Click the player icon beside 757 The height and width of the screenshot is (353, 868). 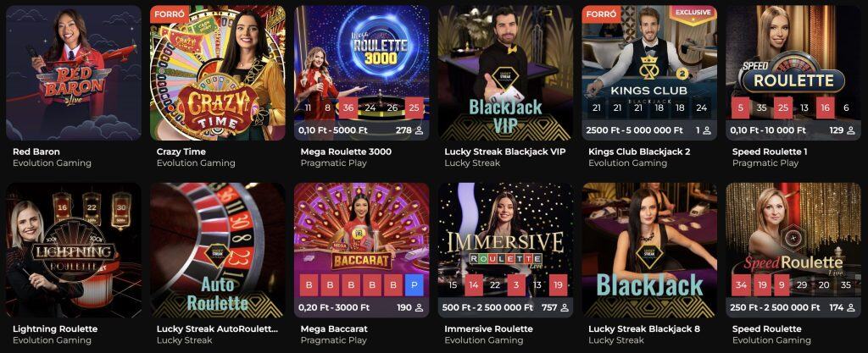click(564, 307)
